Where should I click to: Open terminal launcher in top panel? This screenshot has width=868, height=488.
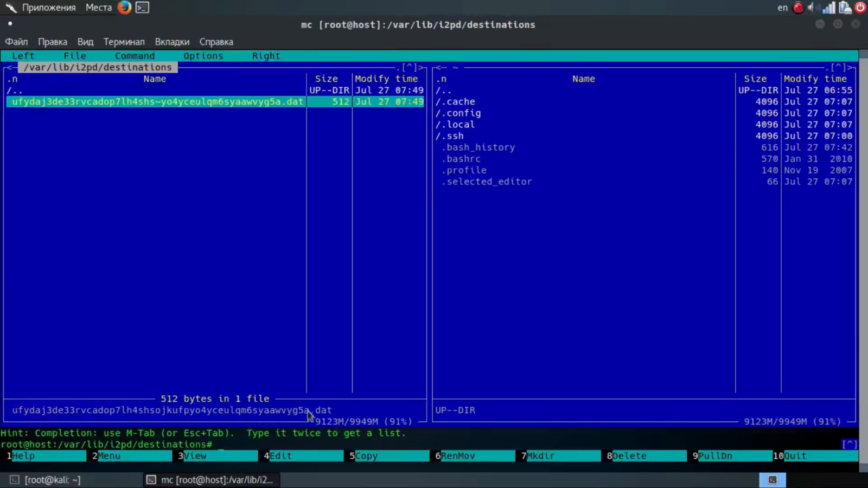pos(142,8)
